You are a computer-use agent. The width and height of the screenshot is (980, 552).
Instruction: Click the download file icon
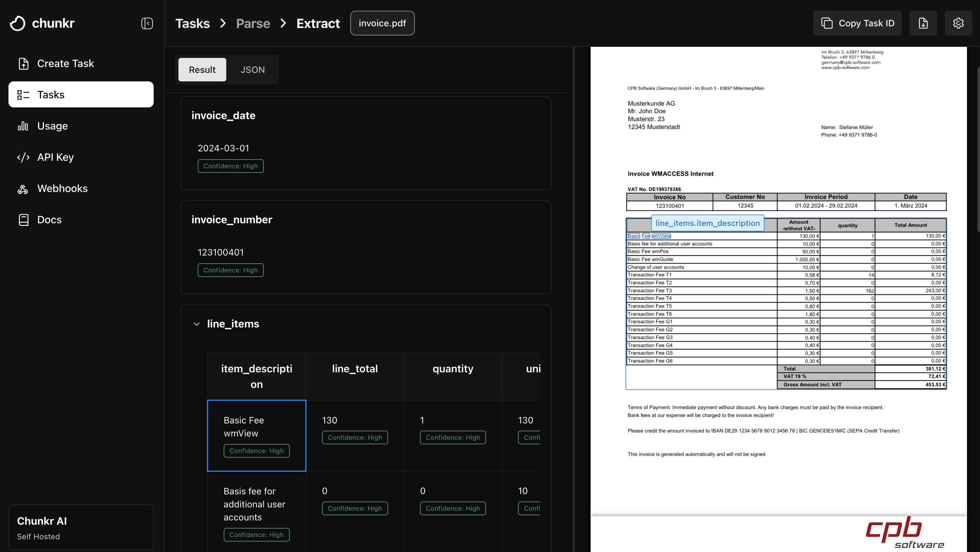click(923, 23)
